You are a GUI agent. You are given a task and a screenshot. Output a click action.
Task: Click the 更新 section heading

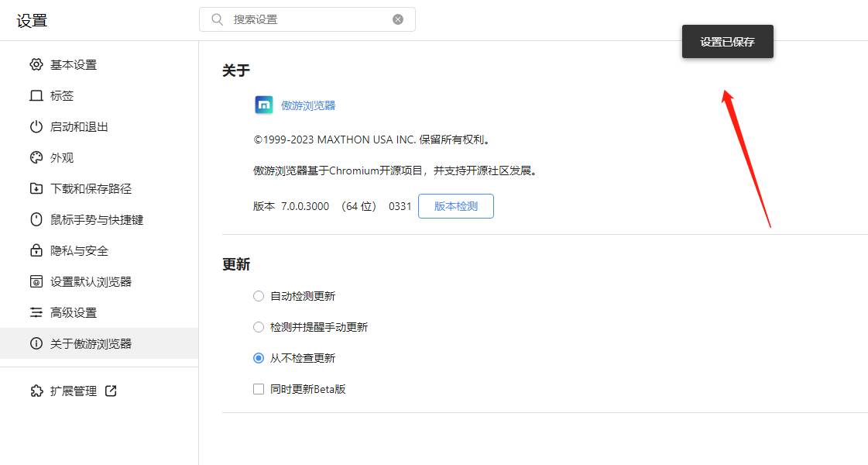236,264
